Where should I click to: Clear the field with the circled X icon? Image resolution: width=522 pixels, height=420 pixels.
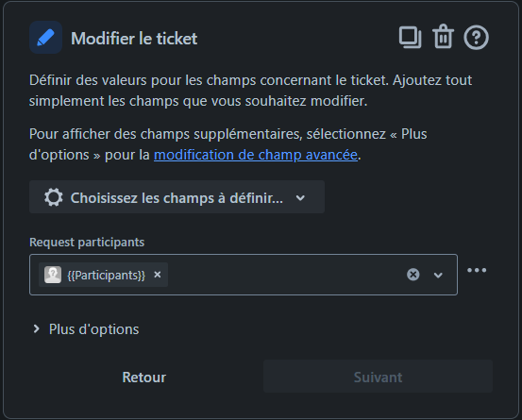click(x=413, y=275)
